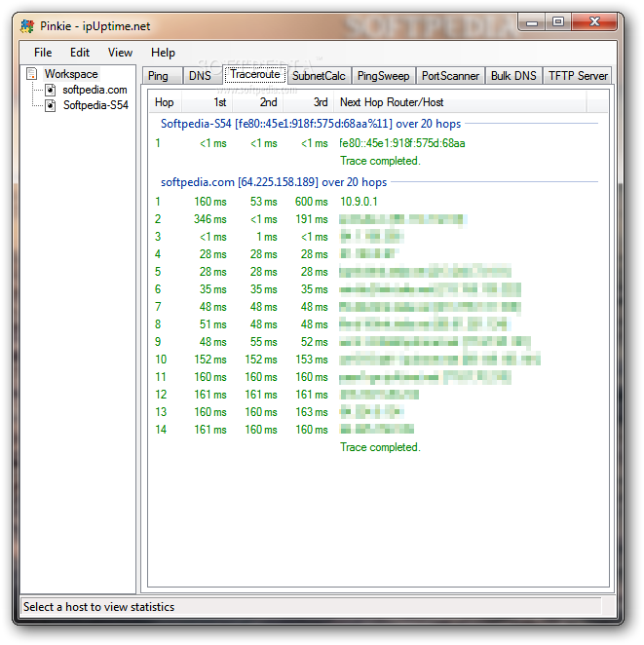Image resolution: width=644 pixels, height=645 pixels.
Task: Minimize the Pinkie window
Action: coord(532,21)
